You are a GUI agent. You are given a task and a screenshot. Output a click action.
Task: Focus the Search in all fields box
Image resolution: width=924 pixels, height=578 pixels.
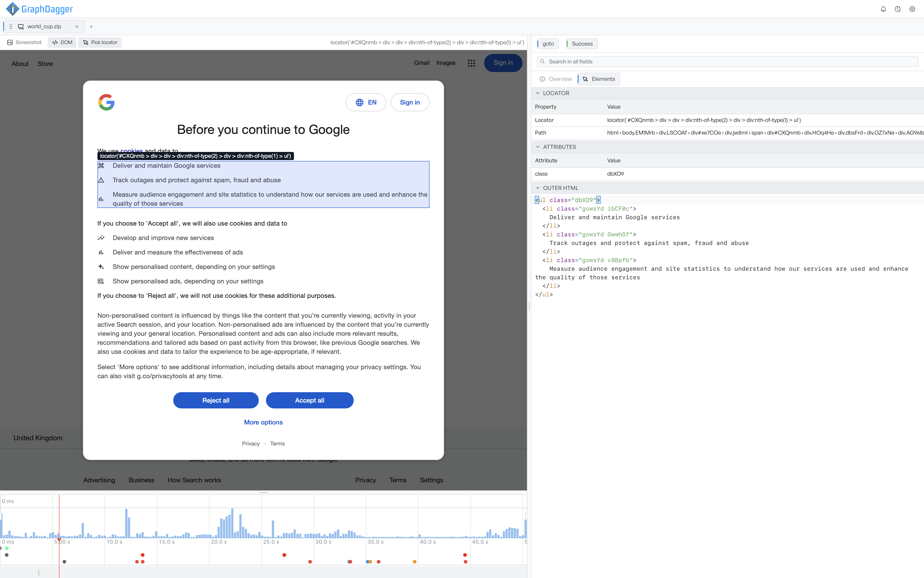[727, 62]
